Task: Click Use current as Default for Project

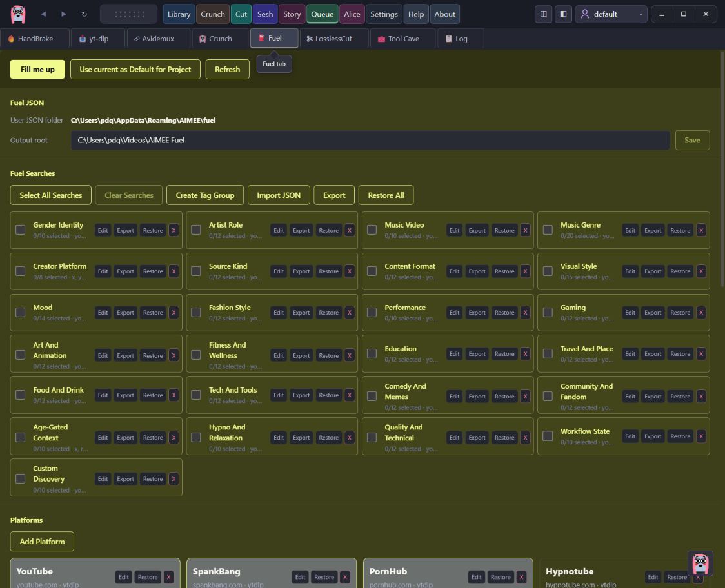Action: (135, 70)
